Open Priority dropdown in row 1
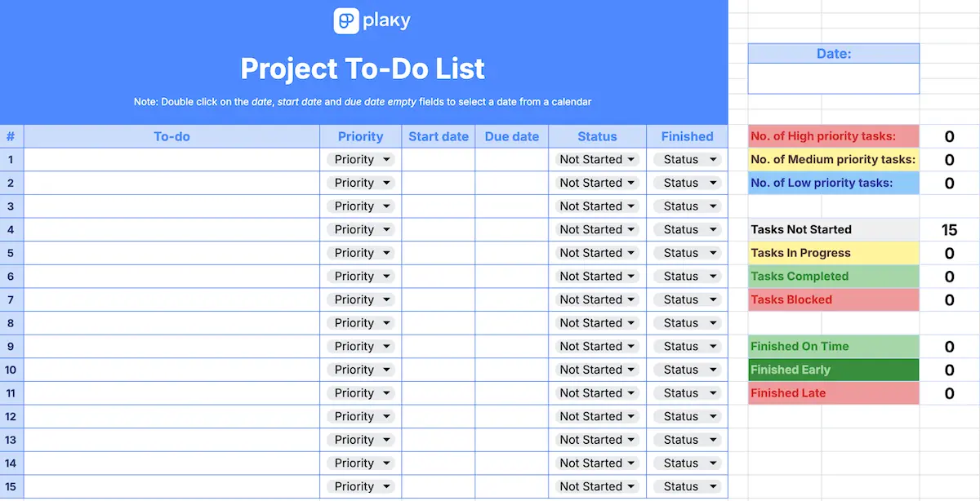The image size is (980, 501). click(x=360, y=160)
